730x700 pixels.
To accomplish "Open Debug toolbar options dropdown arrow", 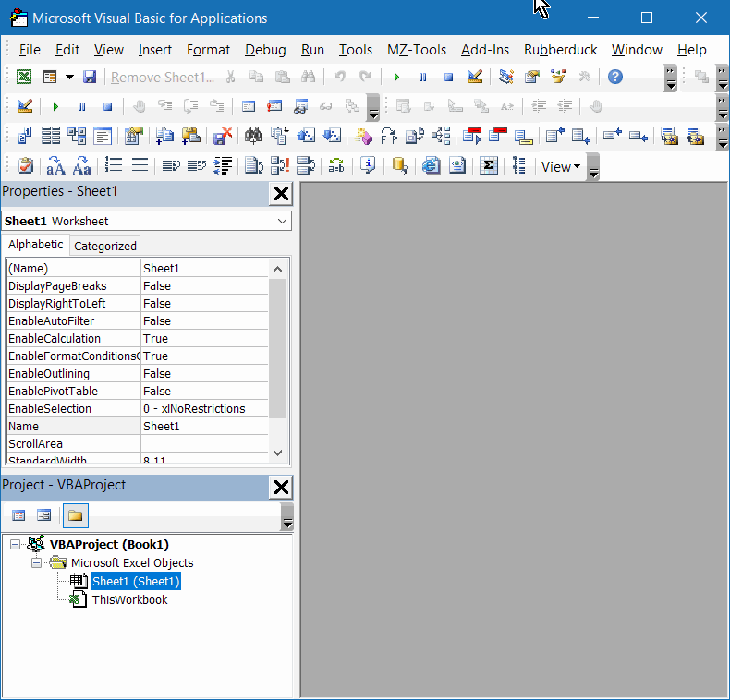I will [x=373, y=107].
